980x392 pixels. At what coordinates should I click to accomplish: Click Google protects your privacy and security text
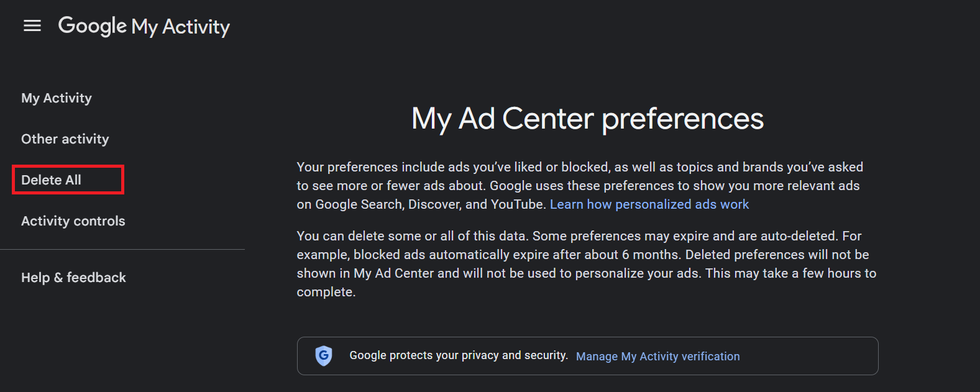tap(459, 355)
